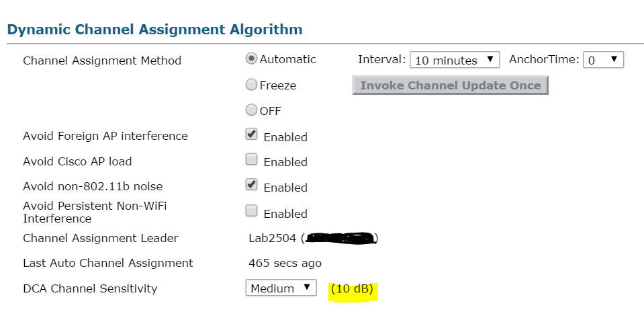The height and width of the screenshot is (314, 644).
Task: Click the Invoke Channel Update Once button
Action: click(x=450, y=85)
